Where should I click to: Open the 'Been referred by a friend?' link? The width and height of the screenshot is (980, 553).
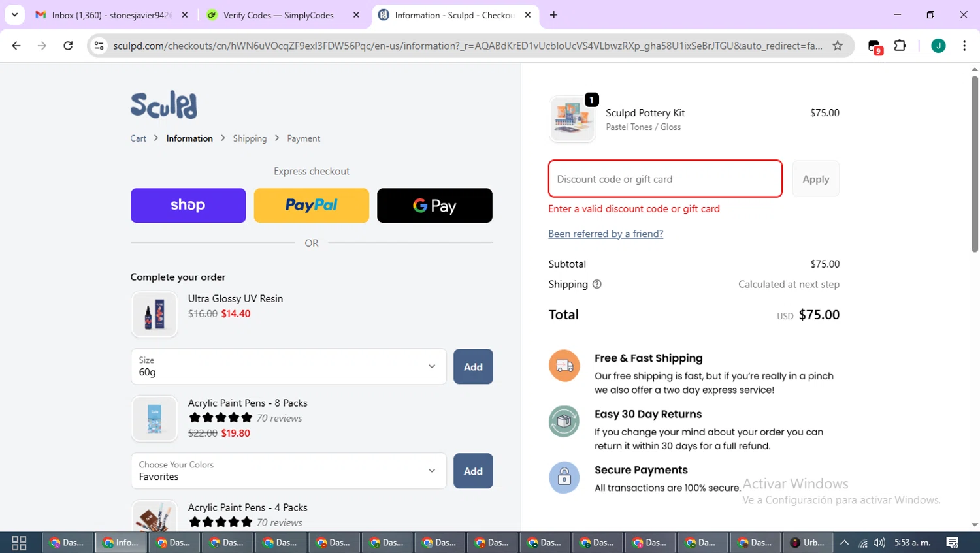[x=606, y=234]
